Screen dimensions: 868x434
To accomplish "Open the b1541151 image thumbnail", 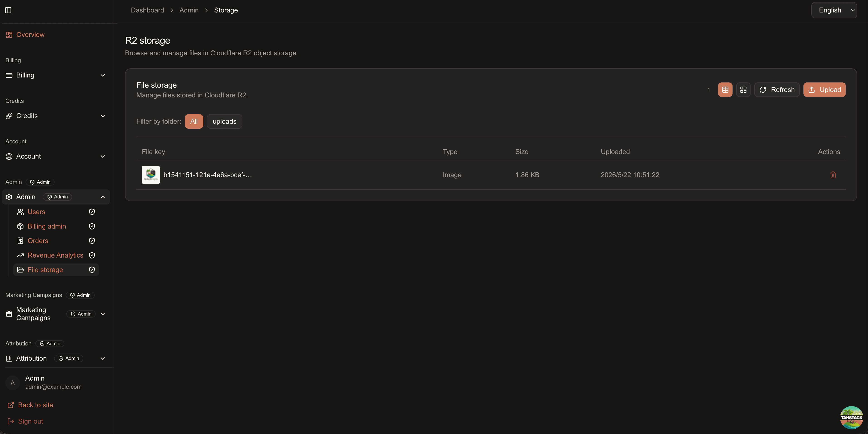I will (x=151, y=175).
